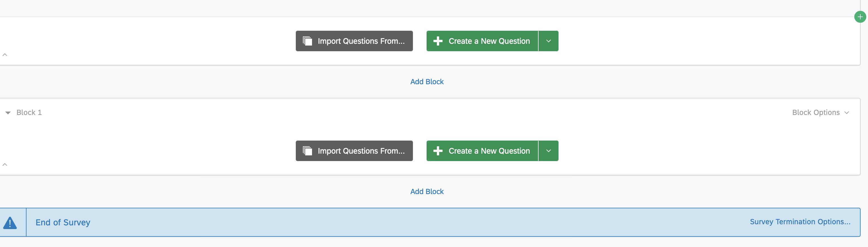
Task: Click the green circular plus icon
Action: (860, 17)
